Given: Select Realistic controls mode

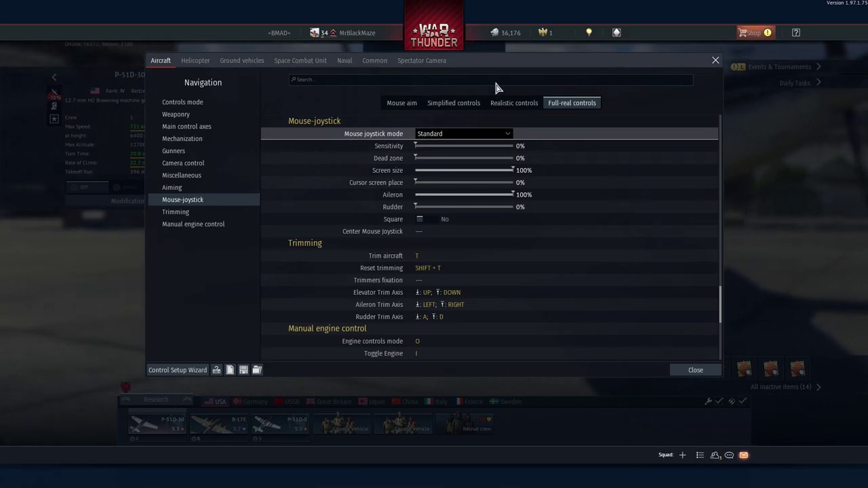Looking at the screenshot, I should [x=514, y=103].
